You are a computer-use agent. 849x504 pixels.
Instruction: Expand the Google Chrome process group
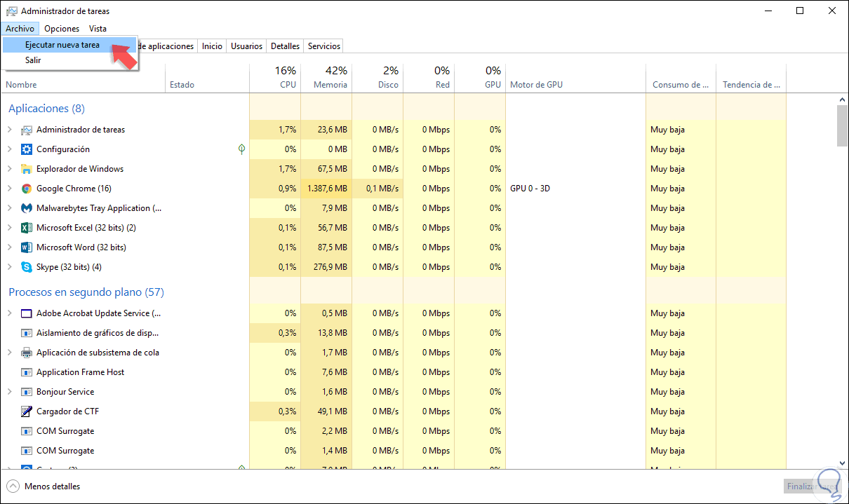[10, 189]
